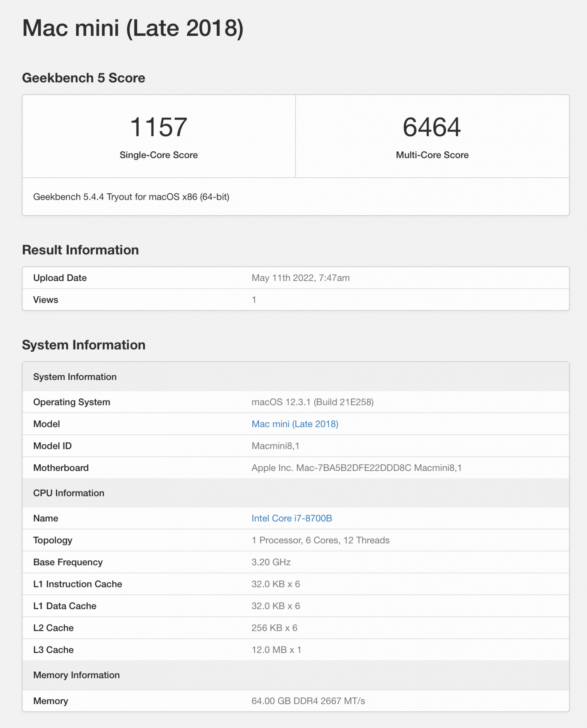Click the CPU Name row label
587x728 pixels.
(45, 518)
